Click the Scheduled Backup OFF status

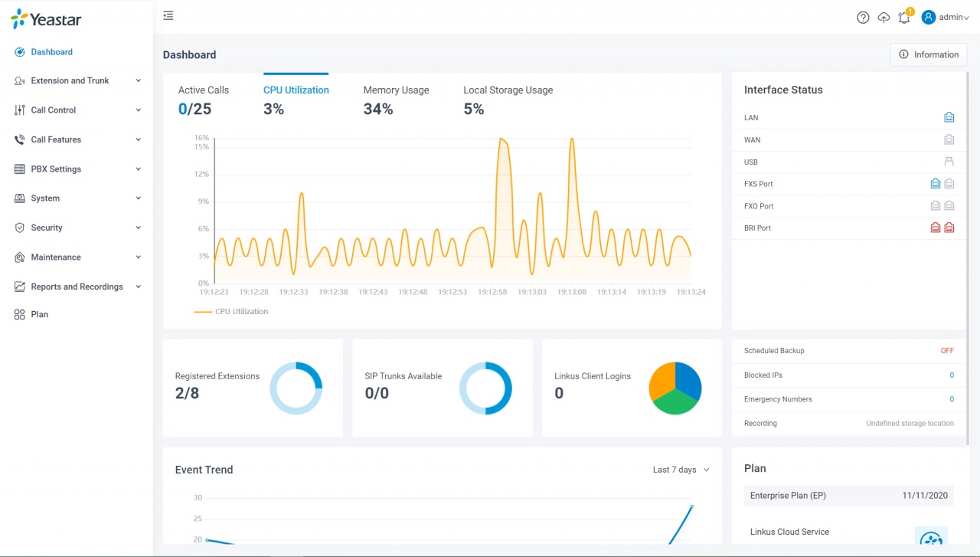[x=946, y=351]
